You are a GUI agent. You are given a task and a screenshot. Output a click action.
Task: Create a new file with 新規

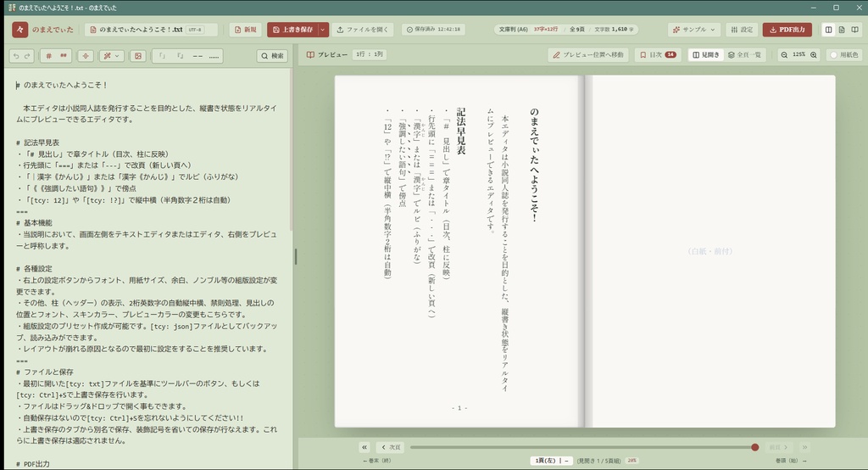[x=245, y=30]
